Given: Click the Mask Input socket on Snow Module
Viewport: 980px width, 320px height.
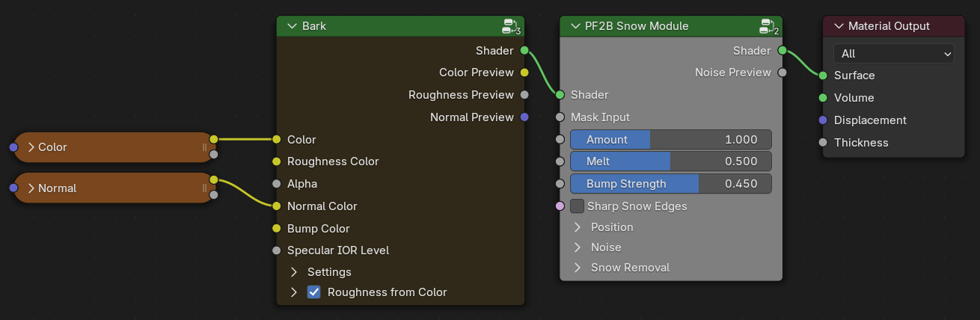Looking at the screenshot, I should (560, 117).
